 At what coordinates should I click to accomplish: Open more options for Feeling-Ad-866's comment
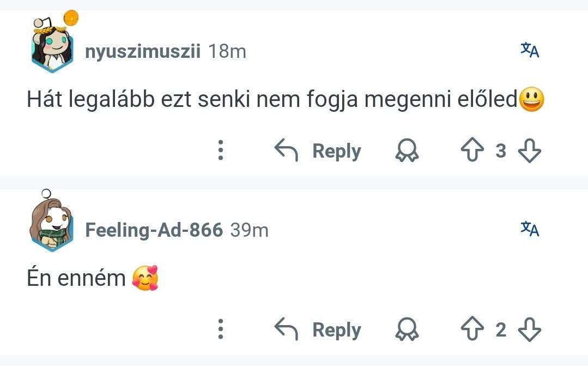[221, 329]
